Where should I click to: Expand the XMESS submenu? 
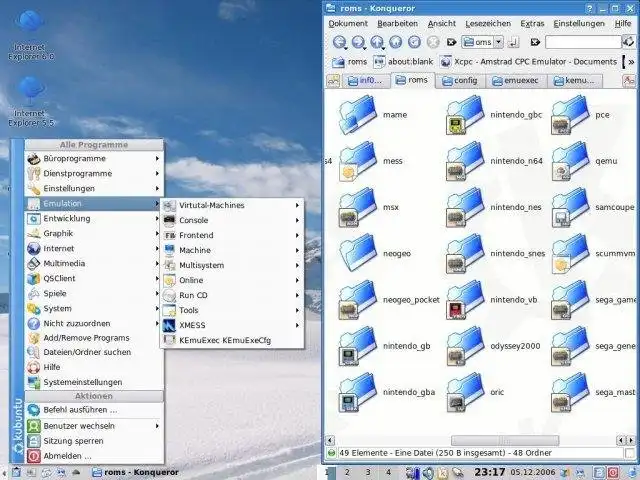pos(232,325)
